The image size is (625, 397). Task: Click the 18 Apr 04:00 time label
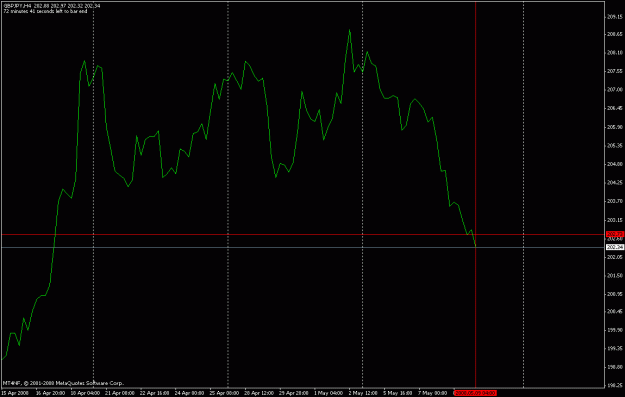tap(85, 393)
